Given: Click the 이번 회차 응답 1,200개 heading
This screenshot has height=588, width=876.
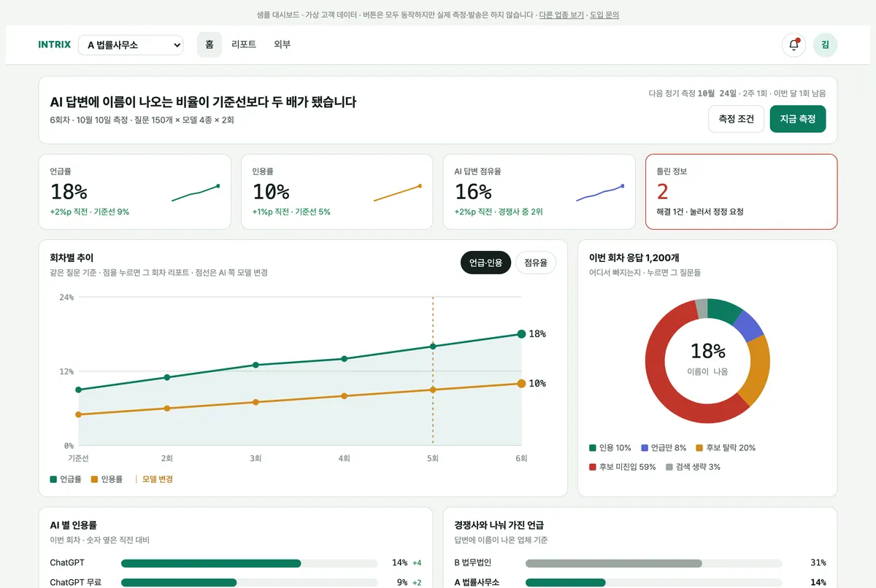Looking at the screenshot, I should pyautogui.click(x=634, y=258).
